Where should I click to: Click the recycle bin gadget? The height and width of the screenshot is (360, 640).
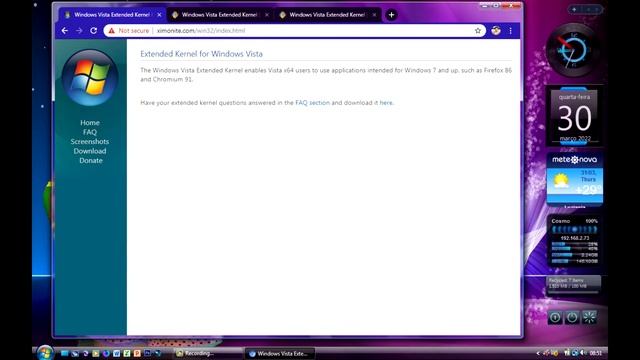[x=574, y=284]
